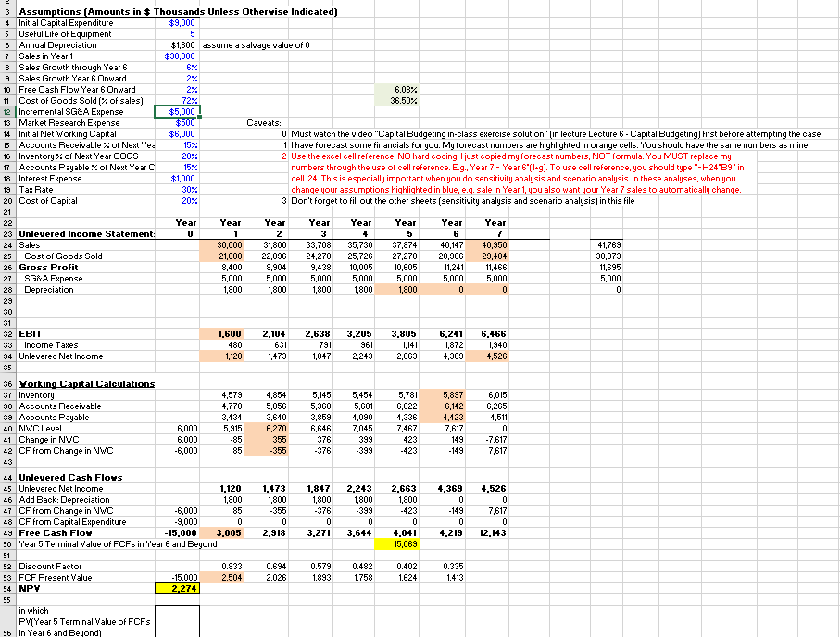The width and height of the screenshot is (840, 637).
Task: Select Annual Depreciation $1,800 cell
Action: pos(177,45)
